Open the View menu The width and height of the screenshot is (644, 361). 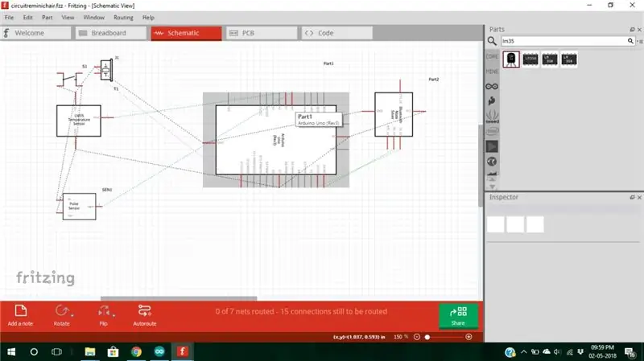(x=68, y=18)
